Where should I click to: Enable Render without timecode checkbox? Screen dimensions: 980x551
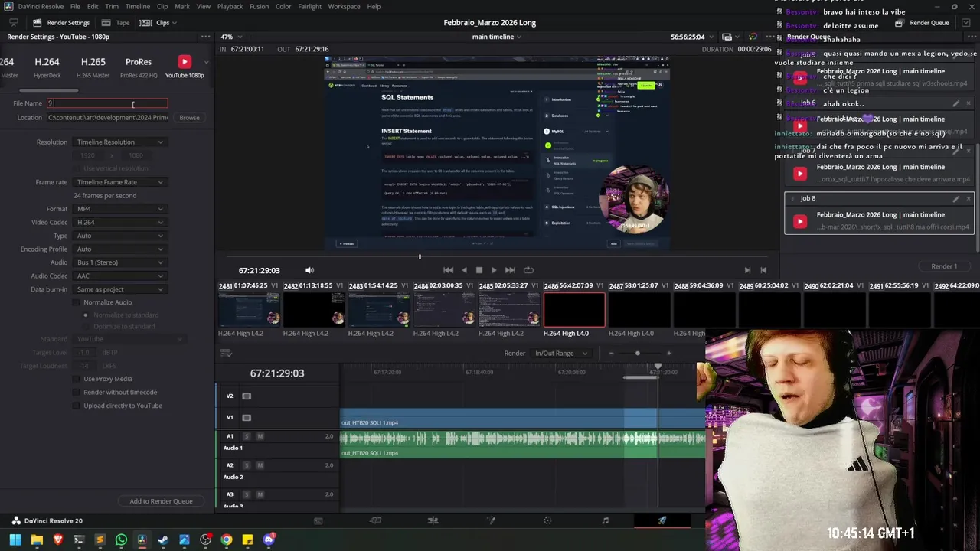(x=77, y=392)
